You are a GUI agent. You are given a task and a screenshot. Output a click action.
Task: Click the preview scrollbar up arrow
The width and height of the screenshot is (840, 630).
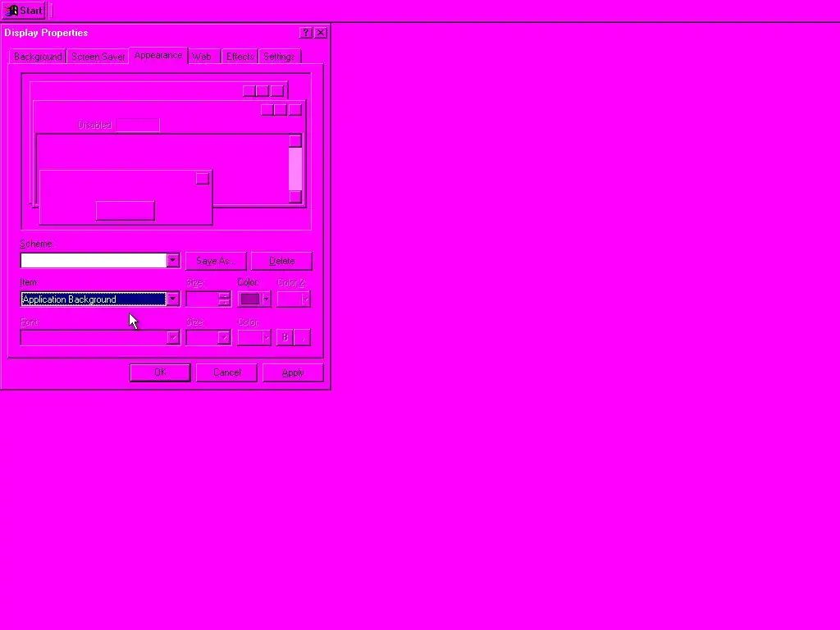tap(295, 141)
